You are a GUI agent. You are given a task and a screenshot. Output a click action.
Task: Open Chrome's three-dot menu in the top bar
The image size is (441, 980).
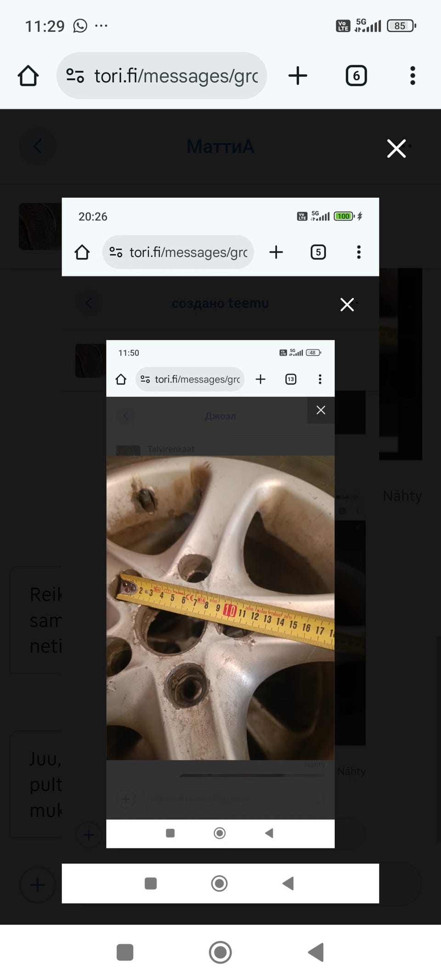click(x=413, y=75)
